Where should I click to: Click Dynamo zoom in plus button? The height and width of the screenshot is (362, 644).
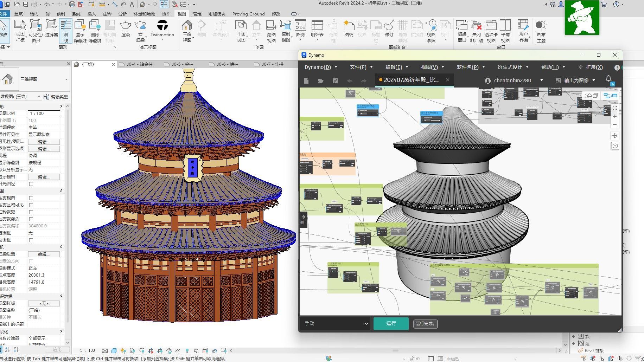615,116
